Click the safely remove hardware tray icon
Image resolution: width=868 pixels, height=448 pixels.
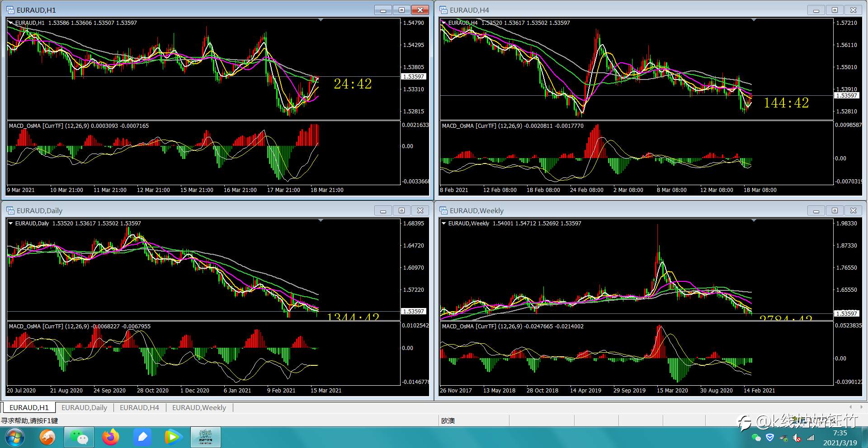click(783, 438)
